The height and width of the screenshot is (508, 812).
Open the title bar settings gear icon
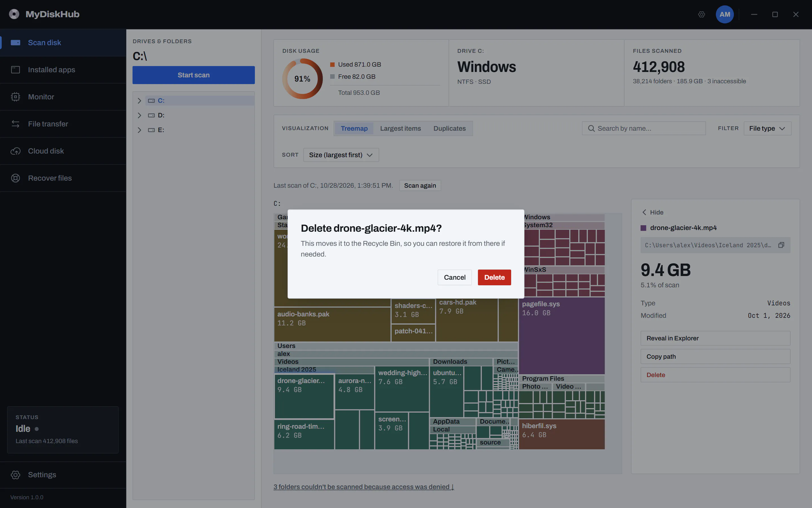701,14
